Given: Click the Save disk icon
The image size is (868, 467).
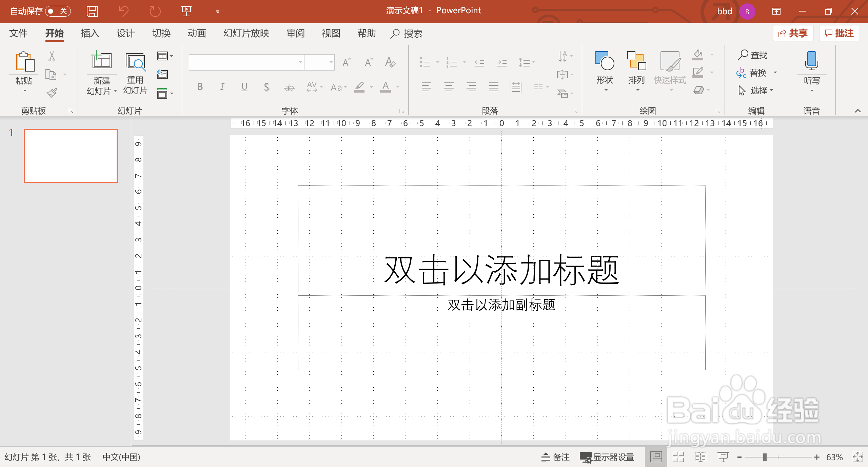Looking at the screenshot, I should pos(92,11).
